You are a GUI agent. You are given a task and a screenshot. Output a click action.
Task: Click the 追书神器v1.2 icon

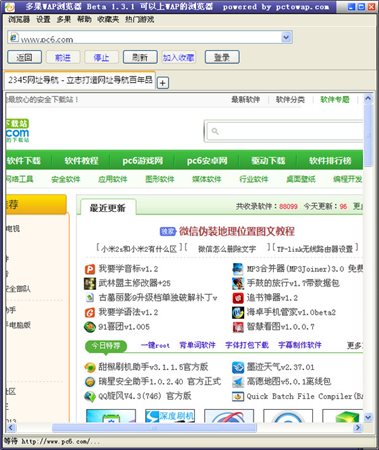tap(238, 298)
